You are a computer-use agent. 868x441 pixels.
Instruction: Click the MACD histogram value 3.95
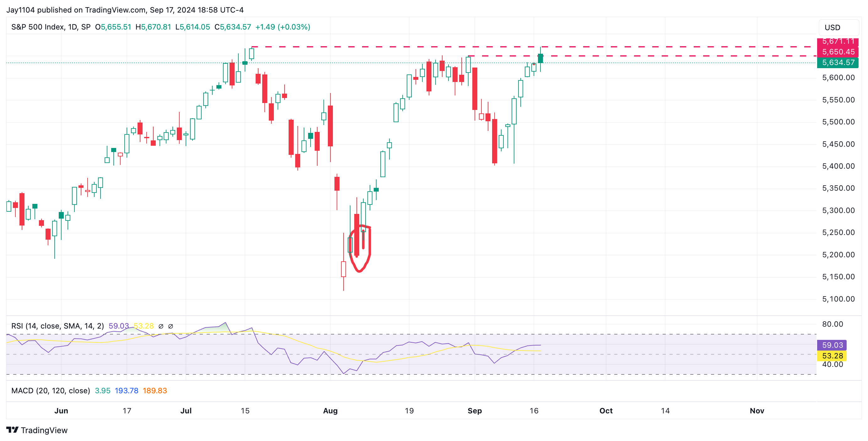pos(102,391)
